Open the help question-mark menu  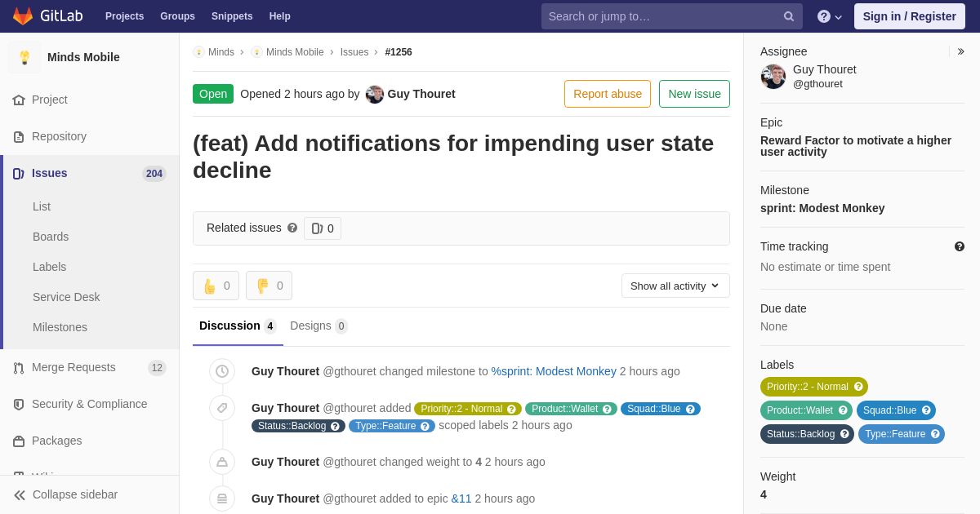(829, 16)
